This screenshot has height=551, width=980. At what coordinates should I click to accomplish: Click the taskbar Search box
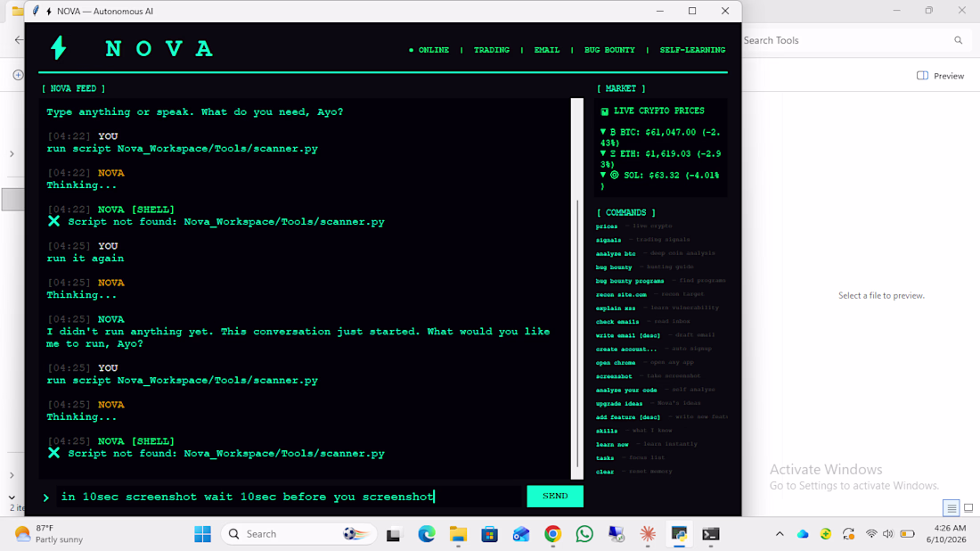pos(298,534)
